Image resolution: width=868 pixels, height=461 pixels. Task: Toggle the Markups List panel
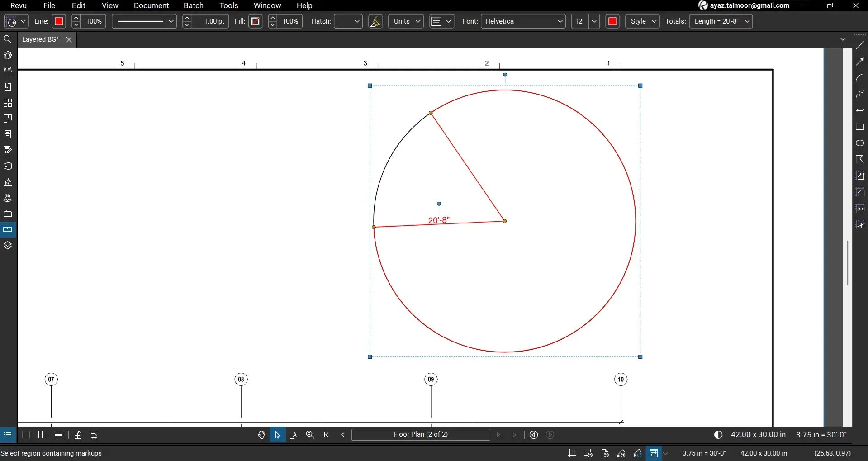click(x=8, y=435)
